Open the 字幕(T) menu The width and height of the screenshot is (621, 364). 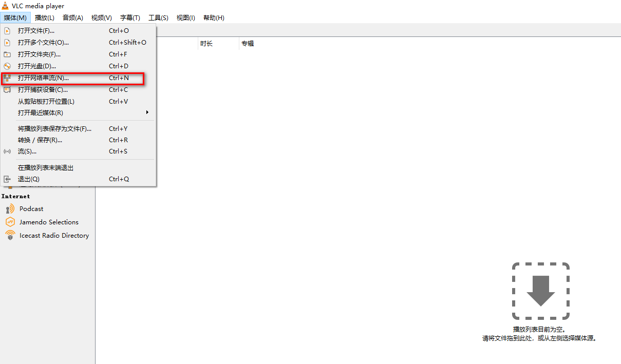click(130, 18)
